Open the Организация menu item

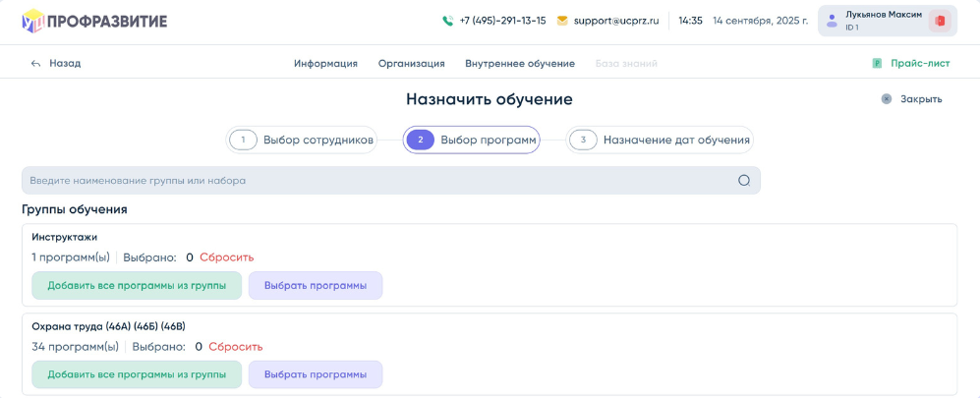click(x=411, y=64)
